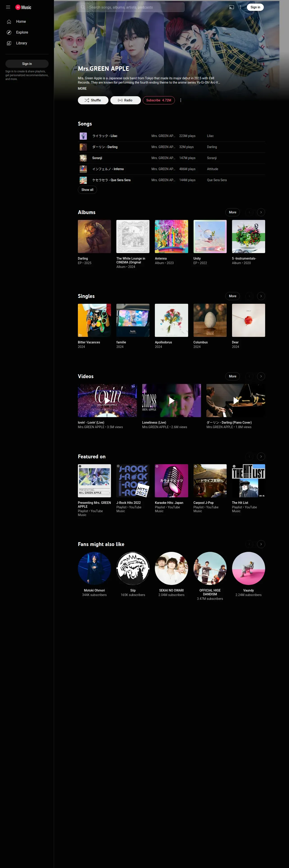This screenshot has width=289, height=868.
Task: Click More in Albums section
Action: [233, 212]
